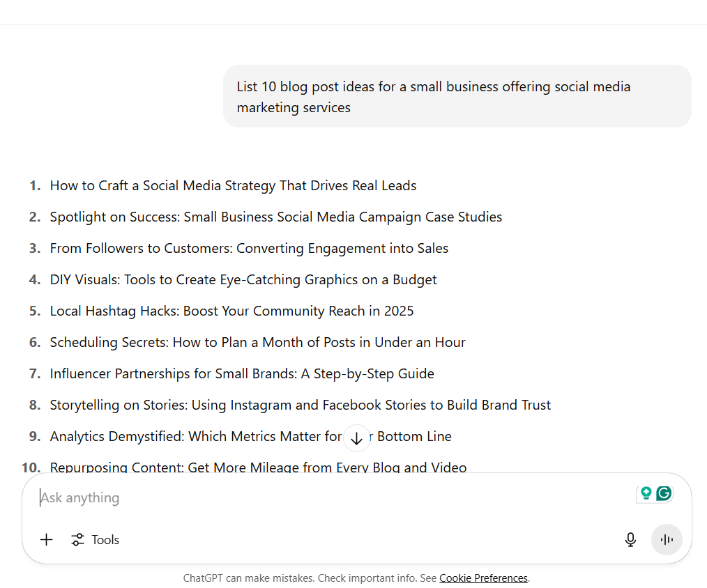Viewport: 707px width, 588px height.
Task: Start voice mode with the waveform icon
Action: [667, 539]
